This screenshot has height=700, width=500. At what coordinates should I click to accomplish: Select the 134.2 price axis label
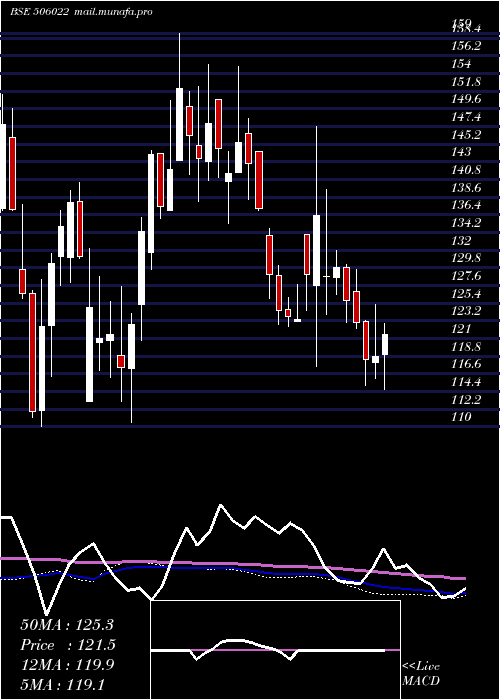[465, 223]
